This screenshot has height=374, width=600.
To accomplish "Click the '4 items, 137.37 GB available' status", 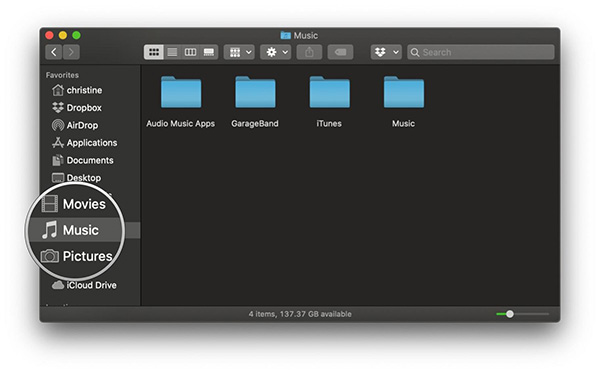I will (x=300, y=314).
